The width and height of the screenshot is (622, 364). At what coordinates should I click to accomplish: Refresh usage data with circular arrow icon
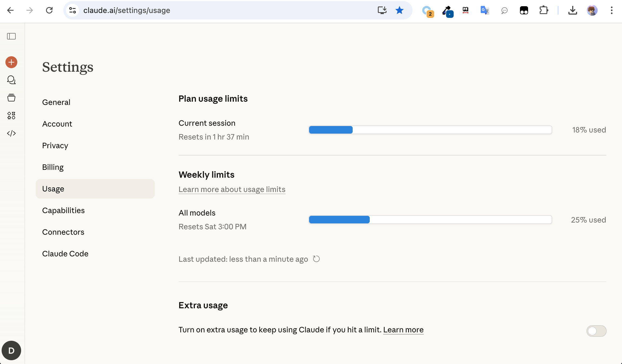pyautogui.click(x=316, y=259)
